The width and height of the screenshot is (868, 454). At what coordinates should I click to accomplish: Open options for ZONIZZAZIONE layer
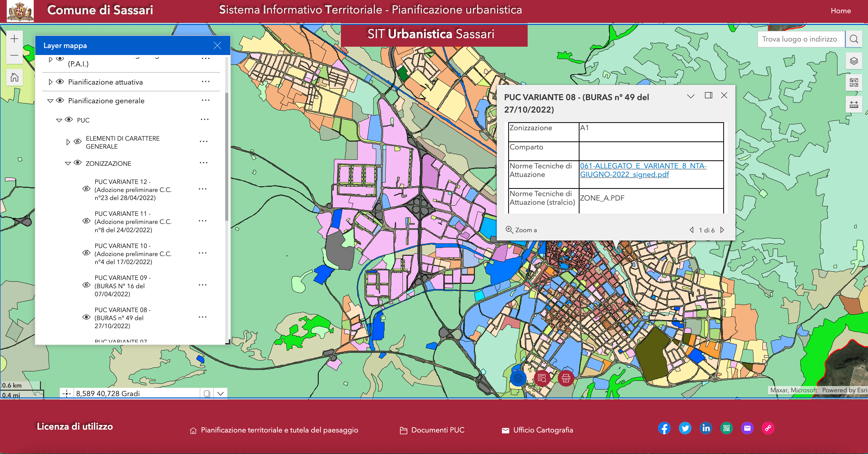204,163
